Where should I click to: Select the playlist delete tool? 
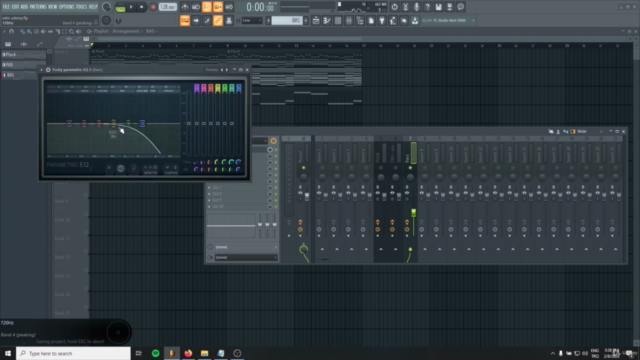(36, 31)
